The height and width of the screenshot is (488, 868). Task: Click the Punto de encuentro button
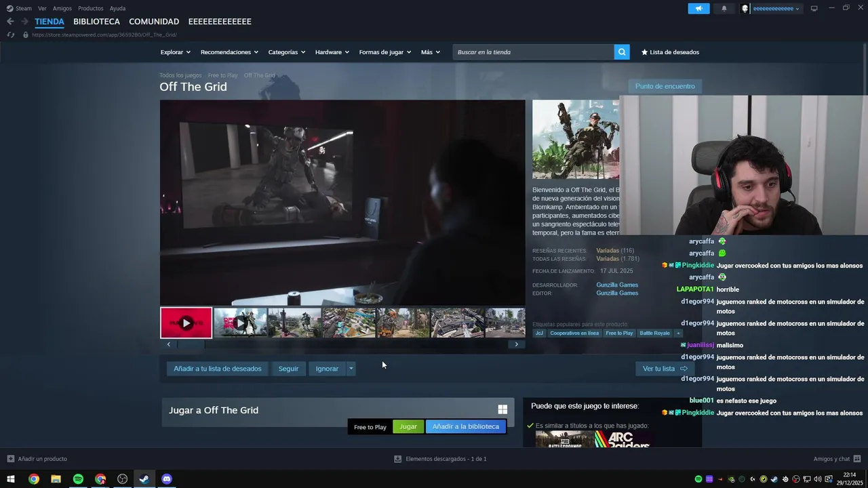(x=665, y=86)
